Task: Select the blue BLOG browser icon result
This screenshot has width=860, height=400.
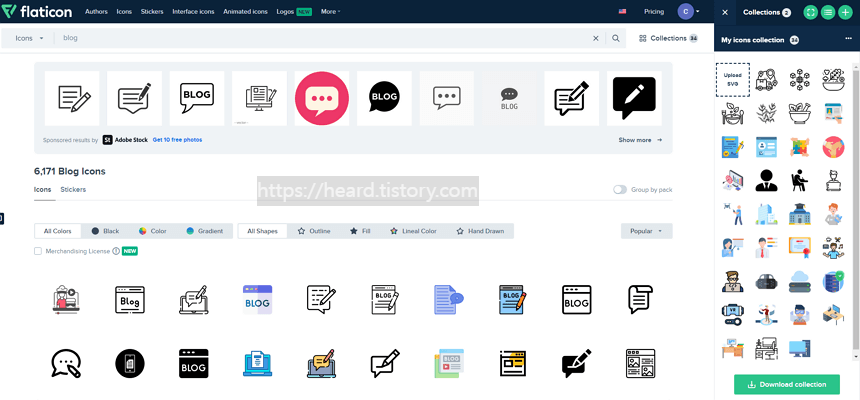Action: tap(258, 300)
